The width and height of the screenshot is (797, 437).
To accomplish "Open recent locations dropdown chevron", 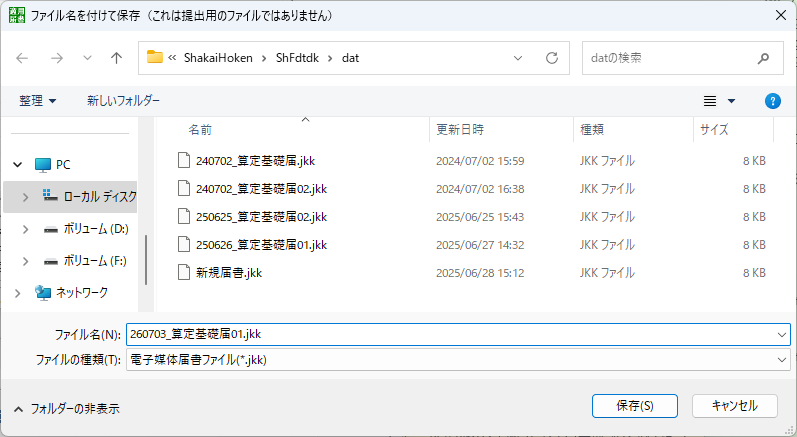I will [x=87, y=58].
